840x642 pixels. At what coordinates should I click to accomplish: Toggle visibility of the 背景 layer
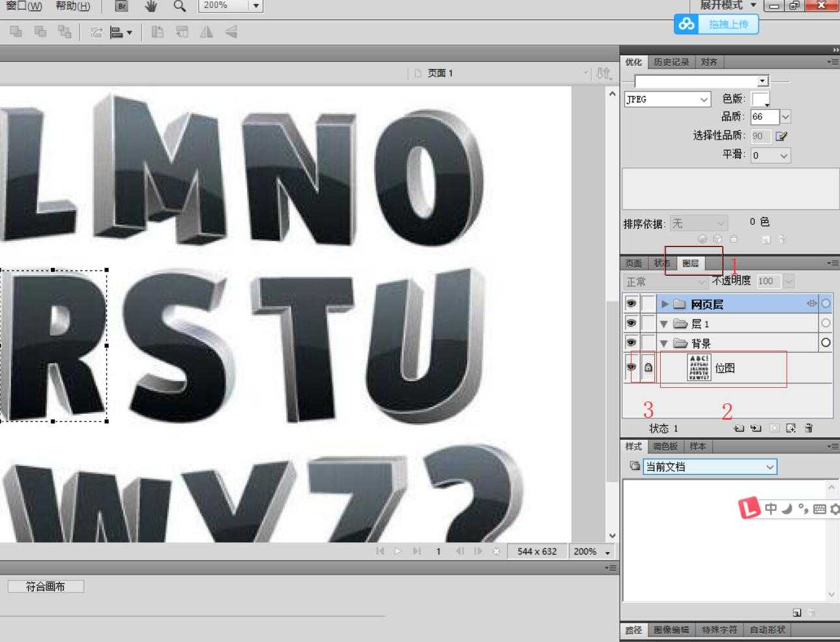631,343
